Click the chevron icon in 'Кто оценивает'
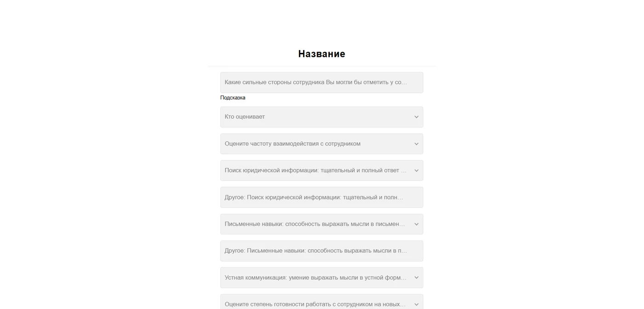The height and width of the screenshot is (309, 644). [416, 117]
